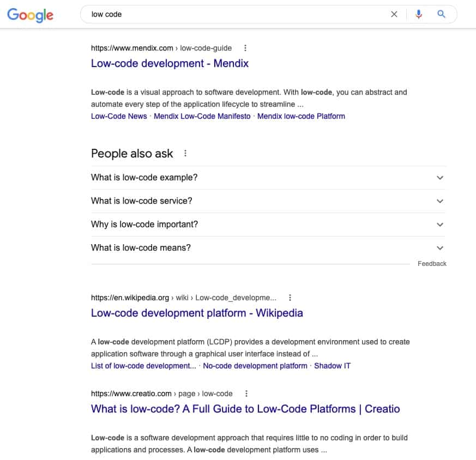Image resolution: width=476 pixels, height=460 pixels.
Task: Follow "Mendix Low-Code Manifesto" sitelink
Action: click(x=202, y=116)
